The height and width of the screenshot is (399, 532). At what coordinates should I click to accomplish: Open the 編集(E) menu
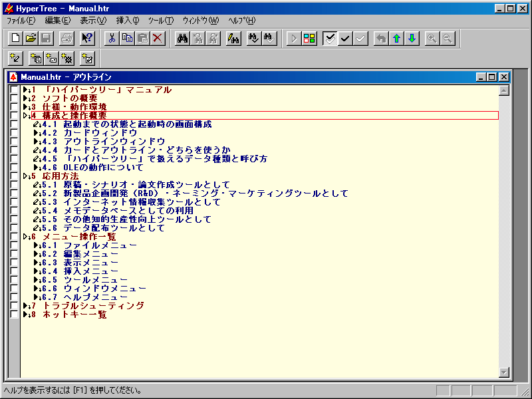point(58,21)
